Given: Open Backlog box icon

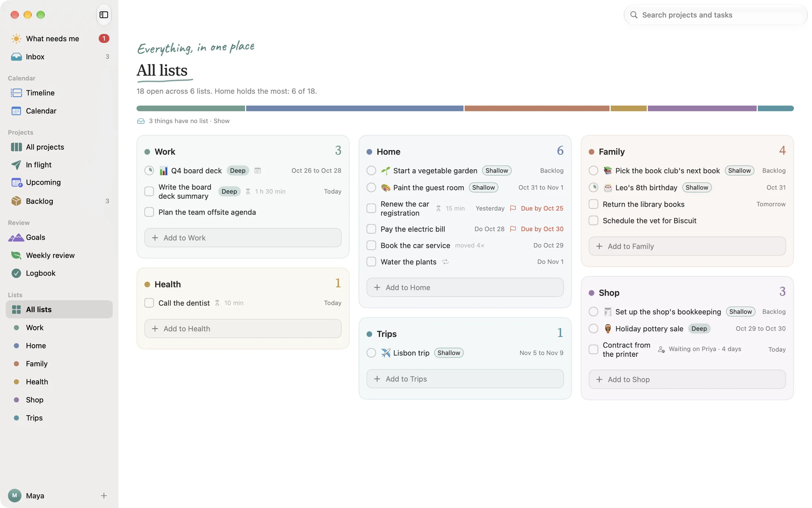Looking at the screenshot, I should pos(16,201).
